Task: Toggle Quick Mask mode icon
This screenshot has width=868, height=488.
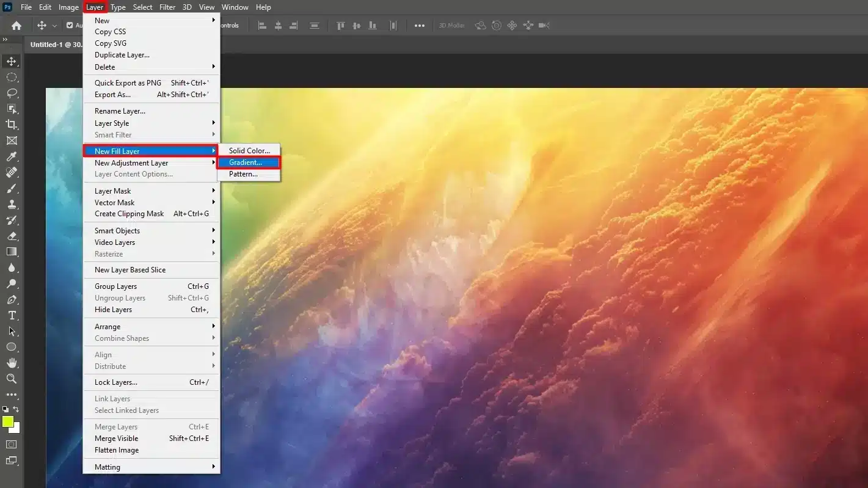Action: (x=12, y=444)
